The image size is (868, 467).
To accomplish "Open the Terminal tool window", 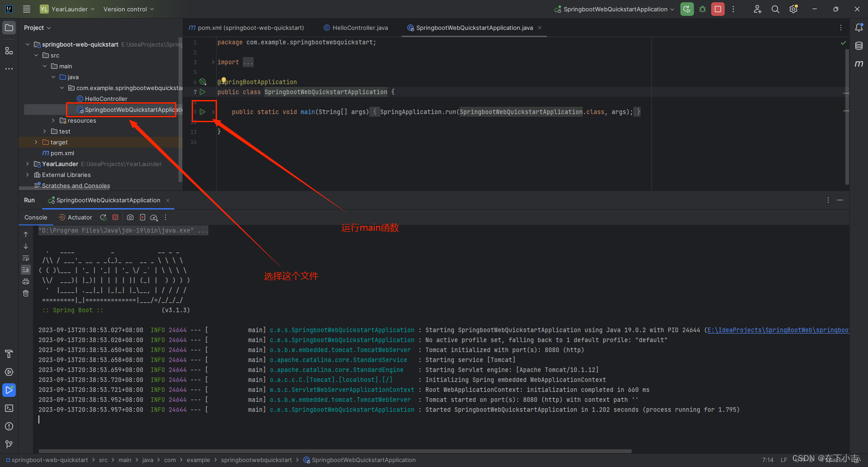I will tap(9, 408).
